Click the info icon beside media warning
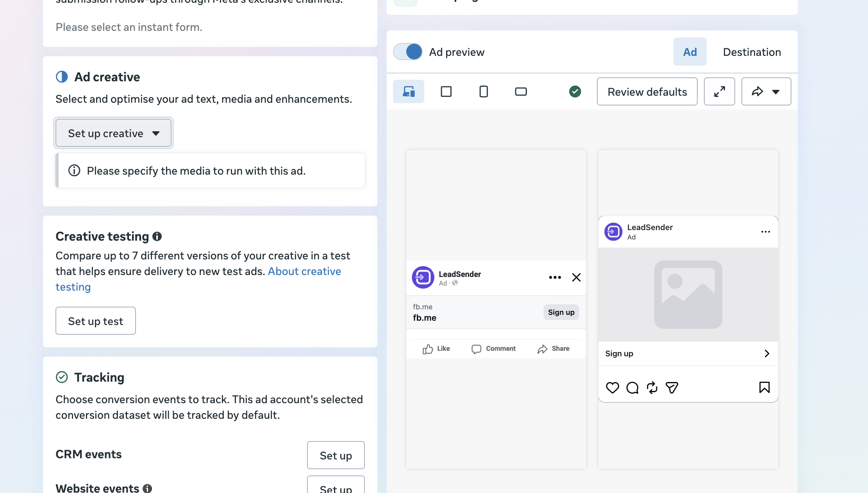The image size is (868, 493). click(74, 170)
